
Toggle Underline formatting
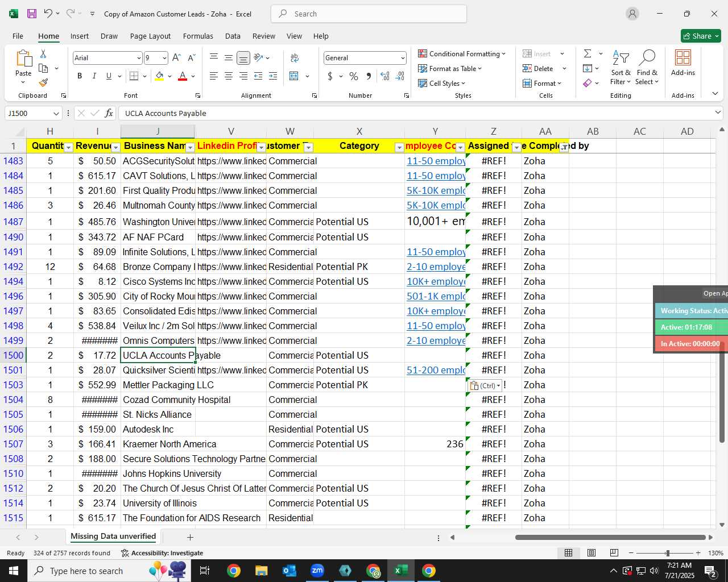[x=109, y=76]
